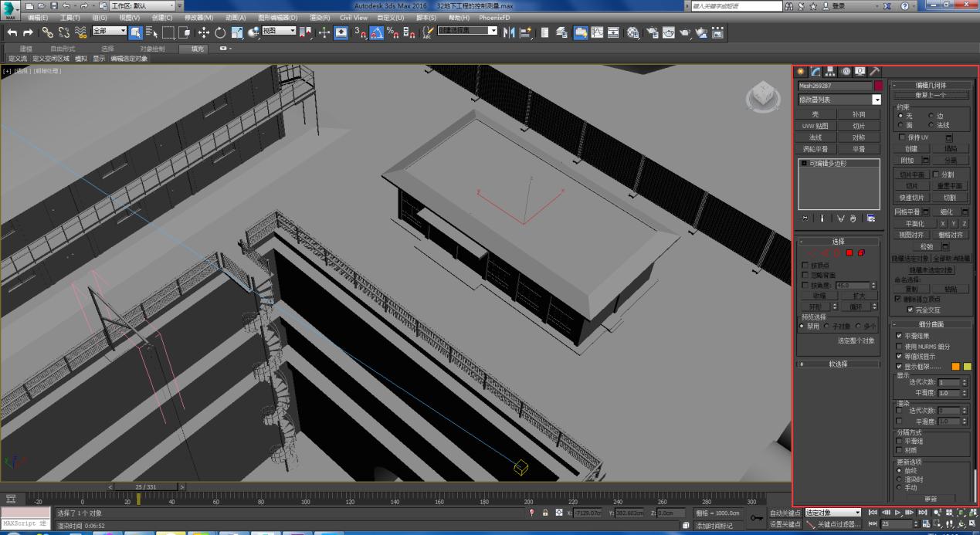Expand the 软选择 rollout

(x=838, y=364)
